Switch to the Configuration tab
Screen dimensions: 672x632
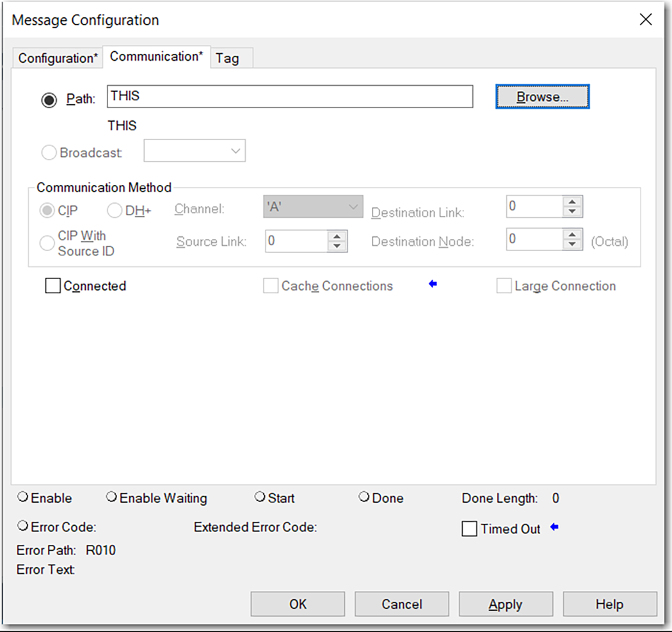(x=57, y=58)
